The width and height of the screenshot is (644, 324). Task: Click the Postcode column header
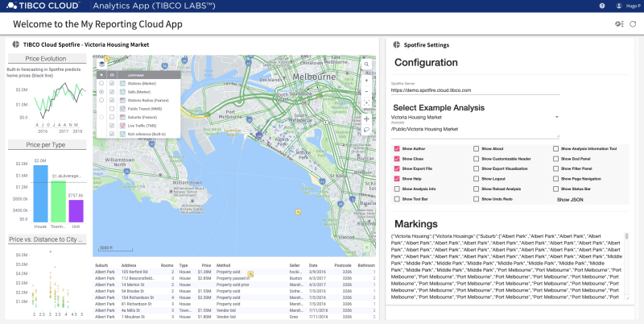(343, 265)
